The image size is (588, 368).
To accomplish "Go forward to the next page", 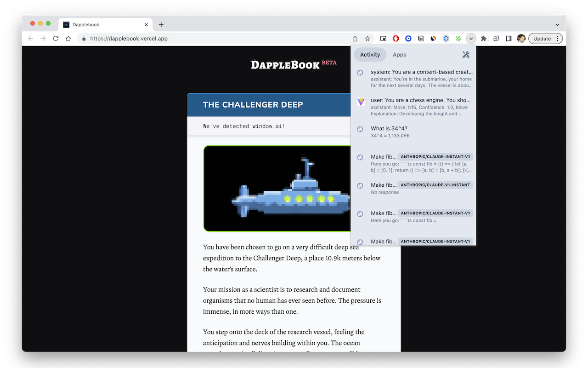I will [x=43, y=39].
